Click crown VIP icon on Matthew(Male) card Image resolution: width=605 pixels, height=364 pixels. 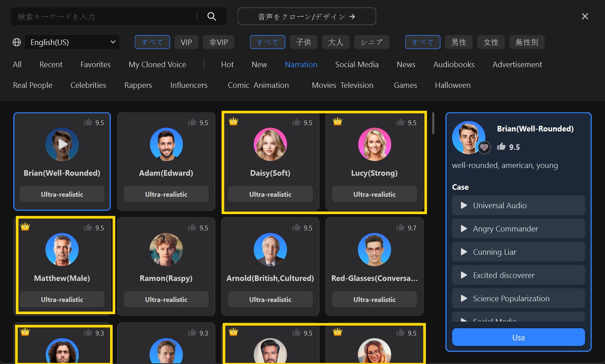(25, 226)
